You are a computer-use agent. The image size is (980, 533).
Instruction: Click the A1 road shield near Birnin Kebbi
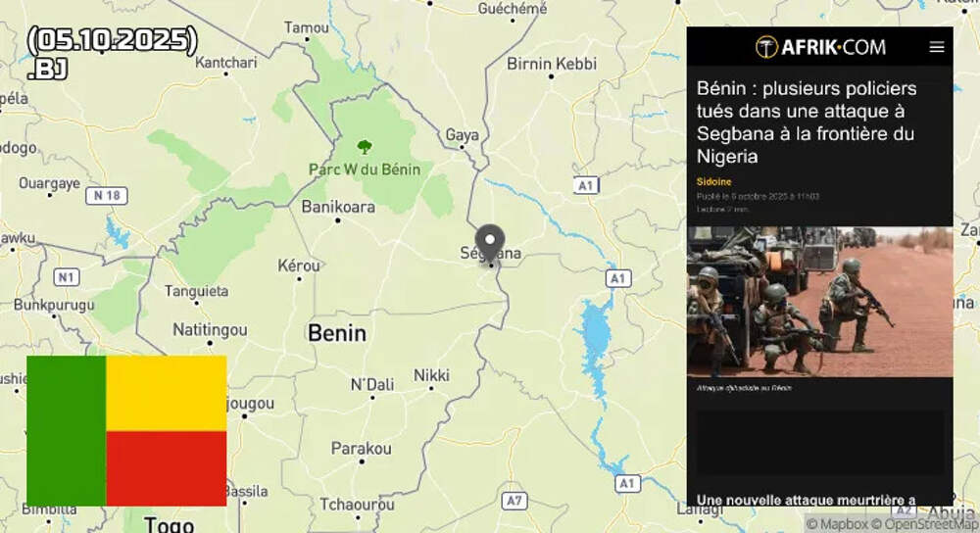(586, 185)
